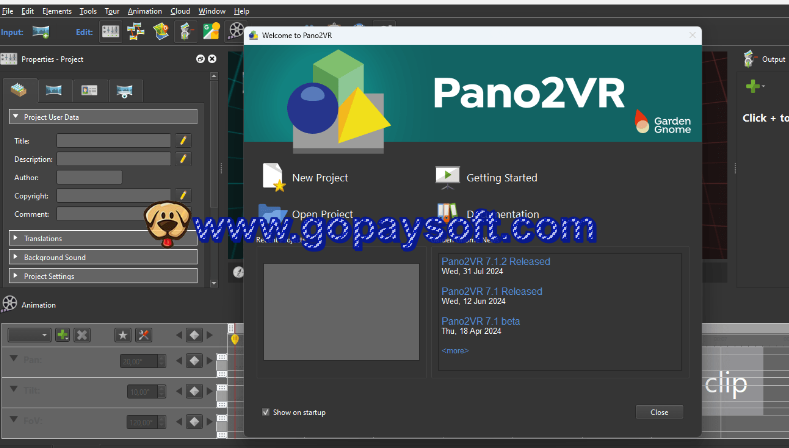
Task: Open the Properties editor from the Edit toolbar
Action: pos(110,32)
